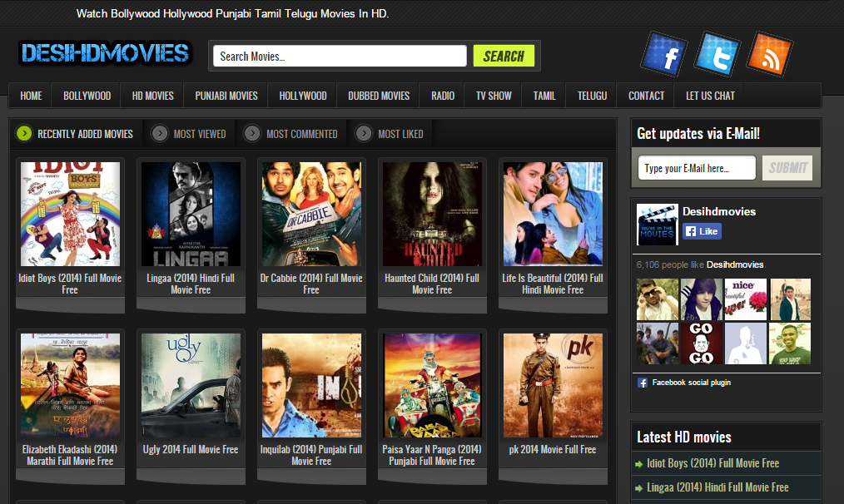
Task: Open the Paisa Yaar N Panga poster
Action: [432, 385]
